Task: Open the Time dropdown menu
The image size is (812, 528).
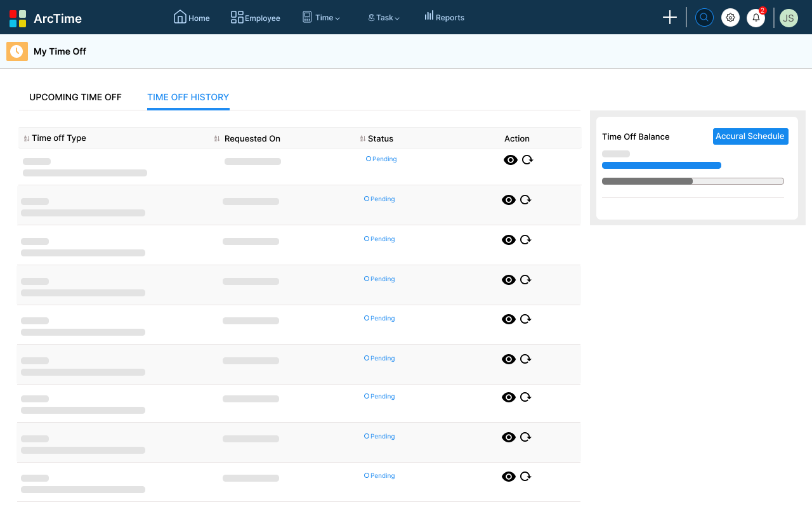Action: point(321,17)
